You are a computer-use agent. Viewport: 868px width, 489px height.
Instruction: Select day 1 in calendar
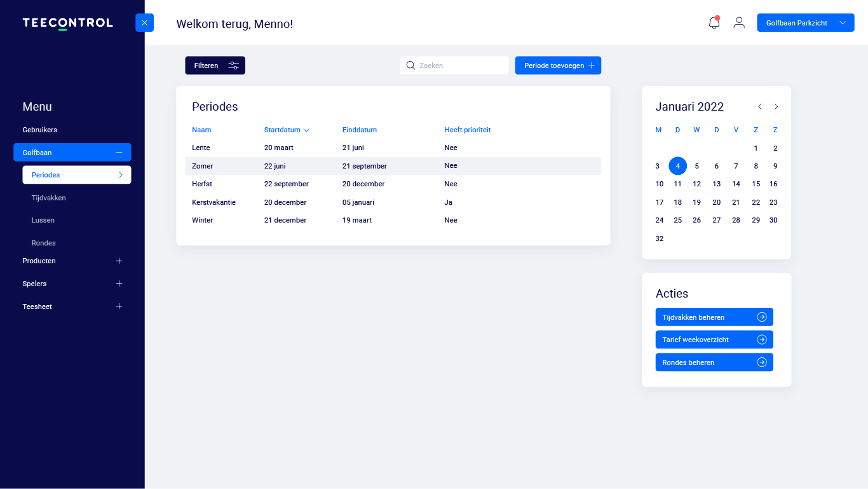(756, 148)
